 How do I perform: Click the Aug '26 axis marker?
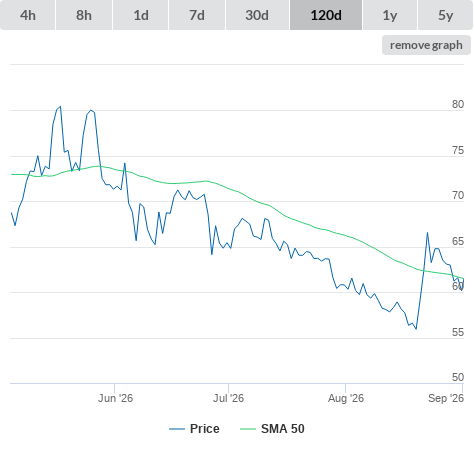(346, 398)
